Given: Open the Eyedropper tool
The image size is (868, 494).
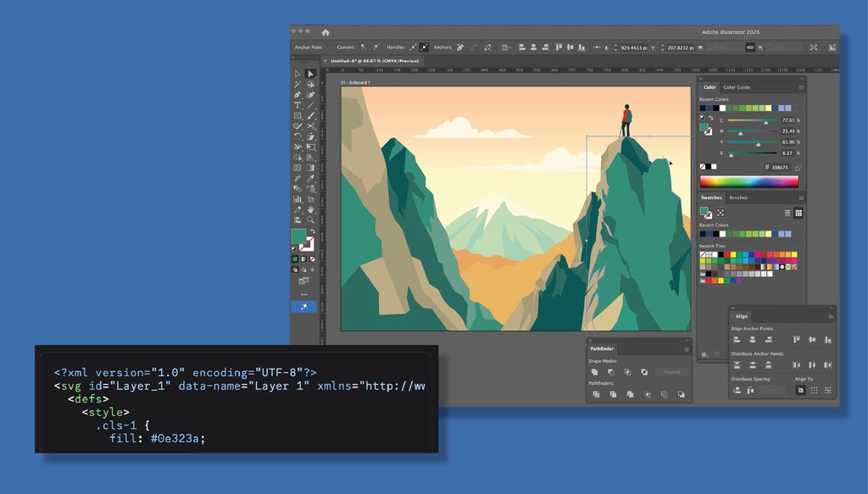Looking at the screenshot, I should [310, 175].
